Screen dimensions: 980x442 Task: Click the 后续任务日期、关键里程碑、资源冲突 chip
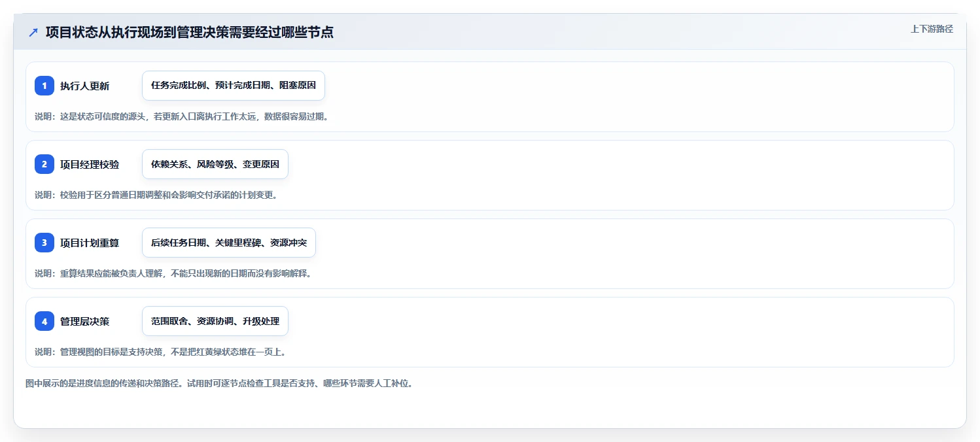[229, 243]
